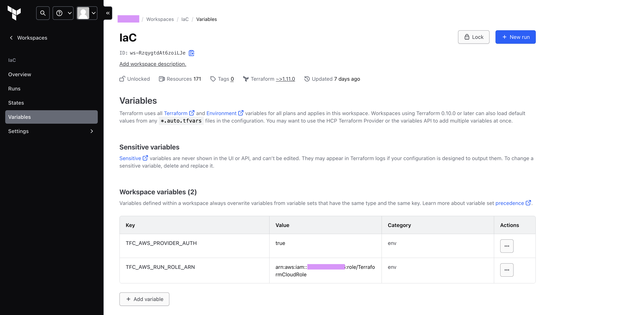Click Add workspace description link

[153, 64]
